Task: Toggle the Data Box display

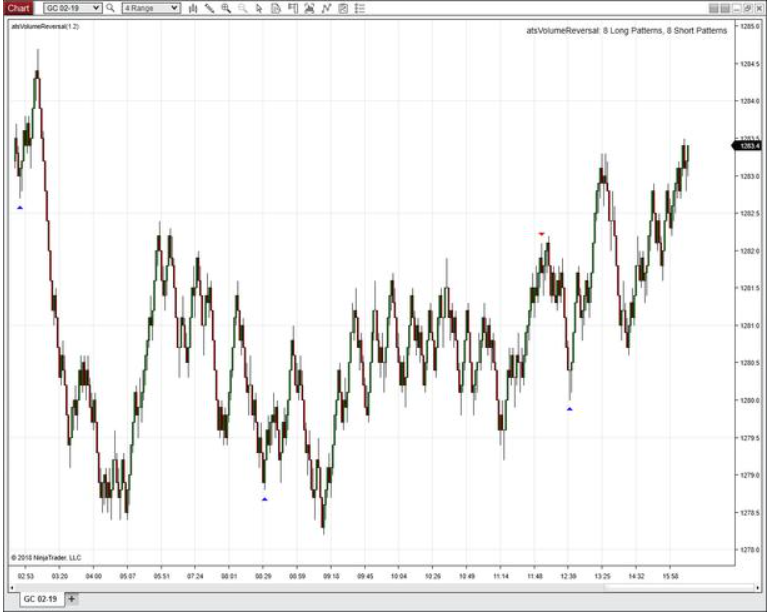Action: click(x=276, y=8)
